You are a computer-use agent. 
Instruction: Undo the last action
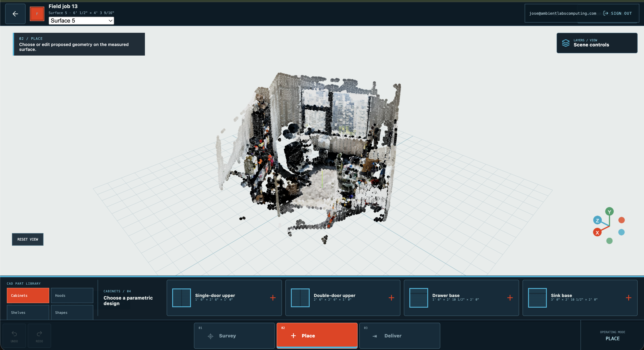[14, 336]
